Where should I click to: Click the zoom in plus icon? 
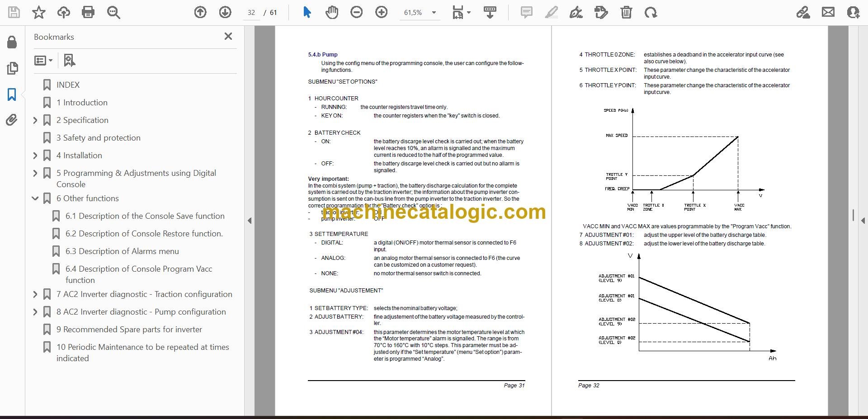(x=382, y=12)
